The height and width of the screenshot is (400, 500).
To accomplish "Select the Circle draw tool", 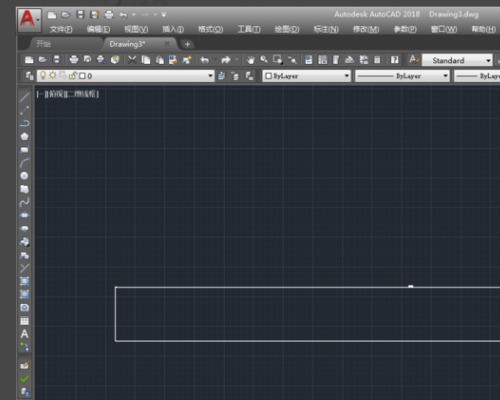I will (24, 176).
